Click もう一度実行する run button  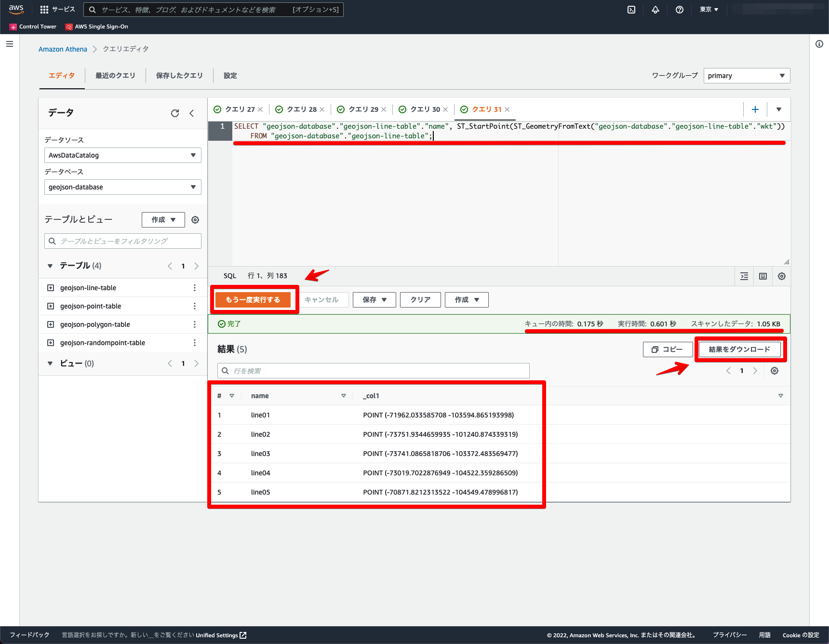tap(253, 300)
